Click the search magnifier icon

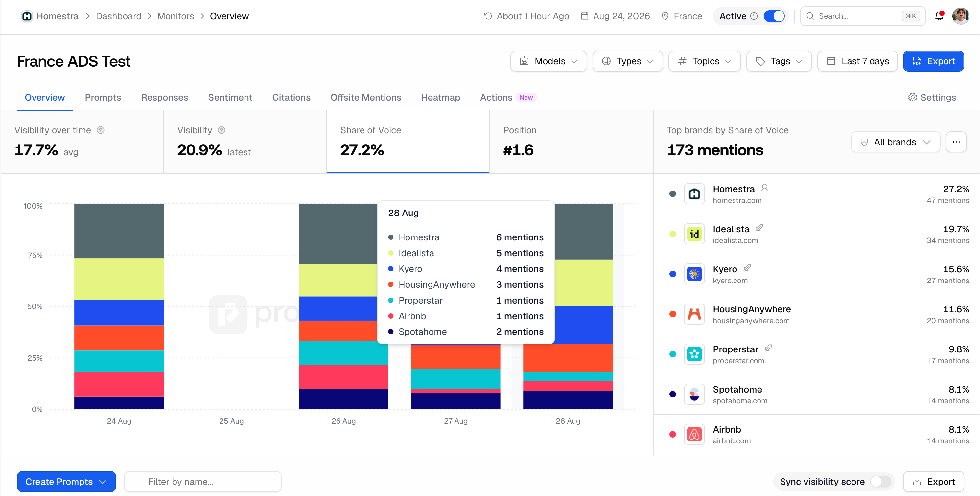click(810, 16)
